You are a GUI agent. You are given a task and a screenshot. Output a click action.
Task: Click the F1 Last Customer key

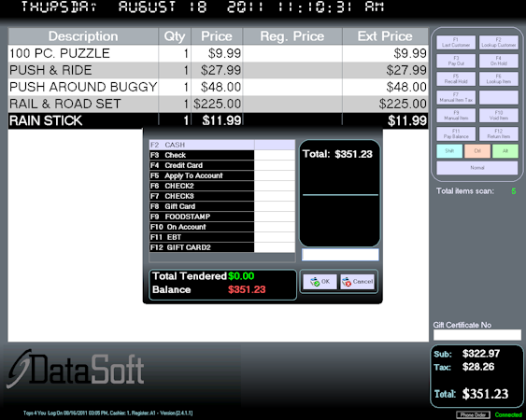[x=456, y=42]
